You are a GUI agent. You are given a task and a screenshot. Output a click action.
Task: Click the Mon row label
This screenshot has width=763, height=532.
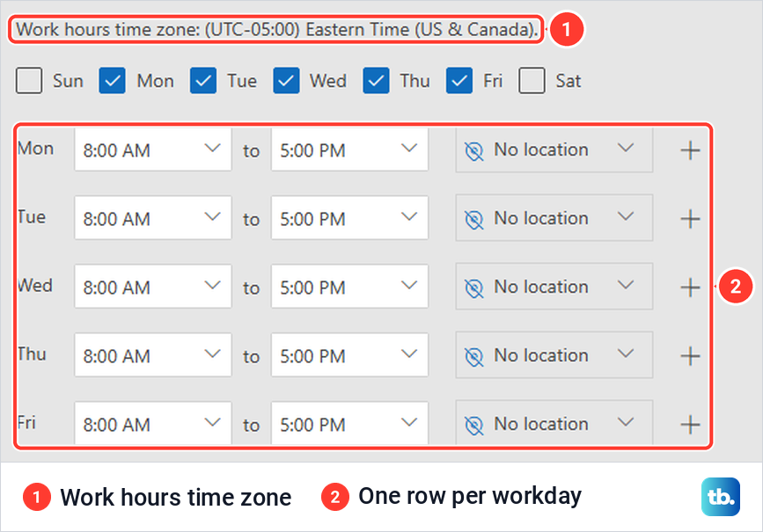(x=35, y=149)
